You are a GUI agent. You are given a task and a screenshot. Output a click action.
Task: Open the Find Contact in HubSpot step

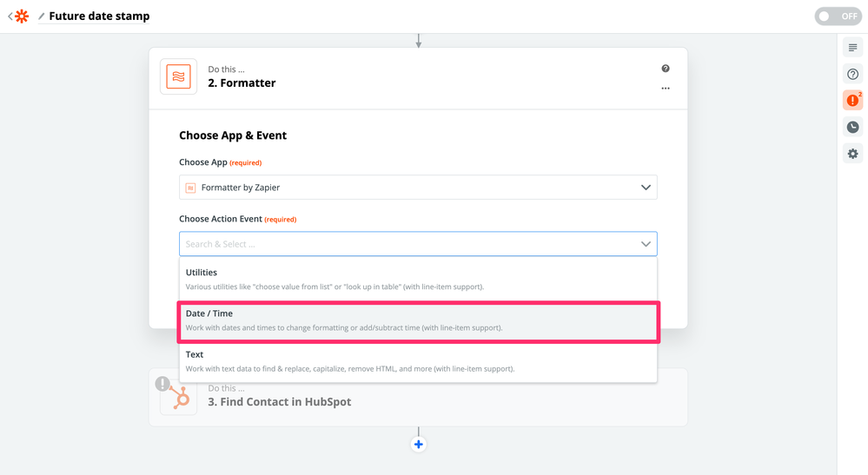(418, 397)
